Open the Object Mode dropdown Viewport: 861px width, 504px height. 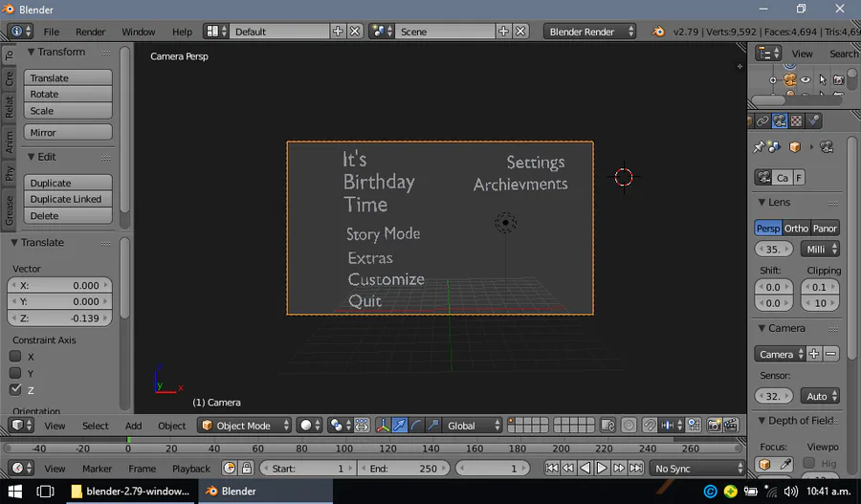[245, 426]
